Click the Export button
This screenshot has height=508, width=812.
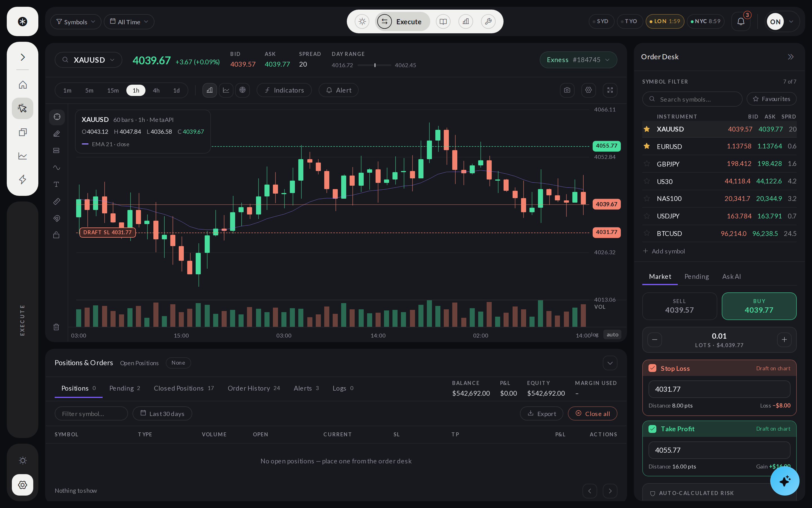click(542, 413)
